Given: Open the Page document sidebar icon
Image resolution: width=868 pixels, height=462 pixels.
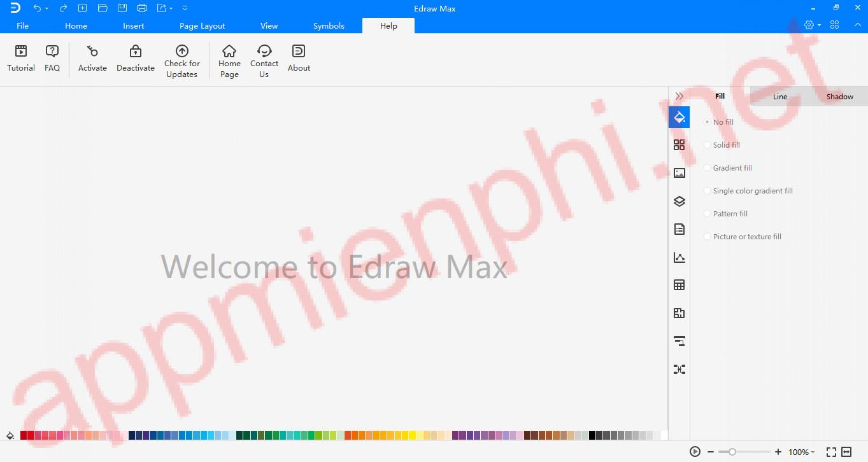Looking at the screenshot, I should [679, 229].
